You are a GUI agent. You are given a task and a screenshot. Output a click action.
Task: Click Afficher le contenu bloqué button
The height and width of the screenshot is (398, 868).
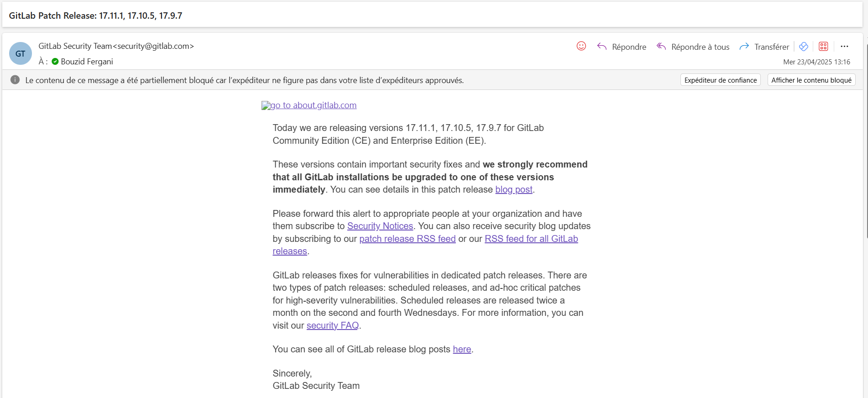click(811, 80)
